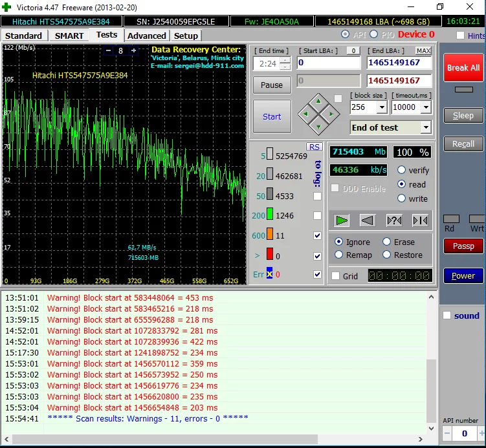Choose the Remap radio option
Viewport: 486px width, 448px height.
pos(338,255)
